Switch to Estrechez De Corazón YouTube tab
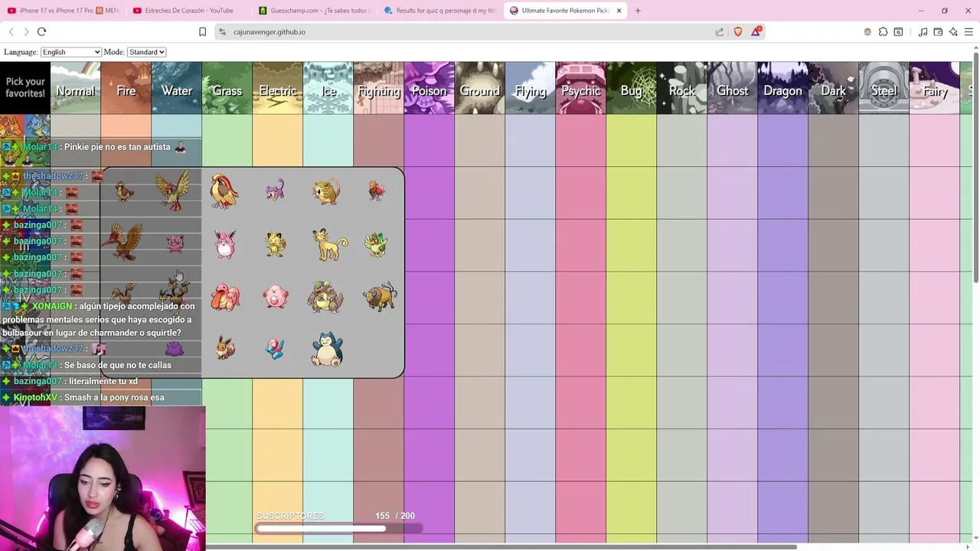 point(188,11)
